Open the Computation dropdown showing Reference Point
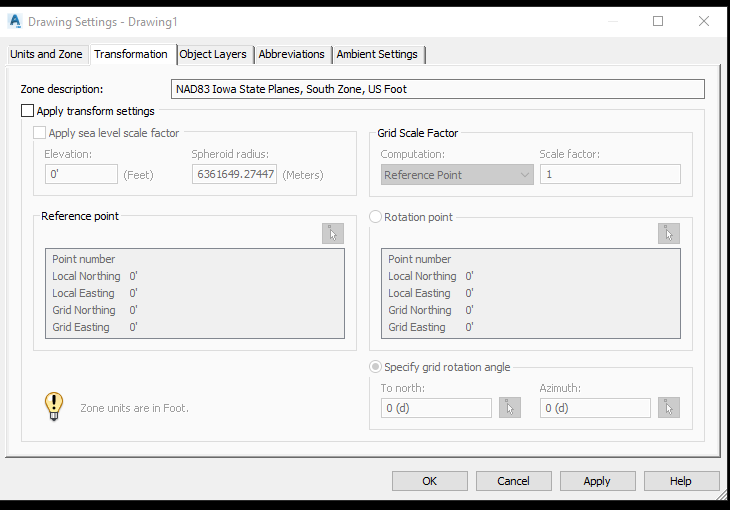 pos(458,174)
